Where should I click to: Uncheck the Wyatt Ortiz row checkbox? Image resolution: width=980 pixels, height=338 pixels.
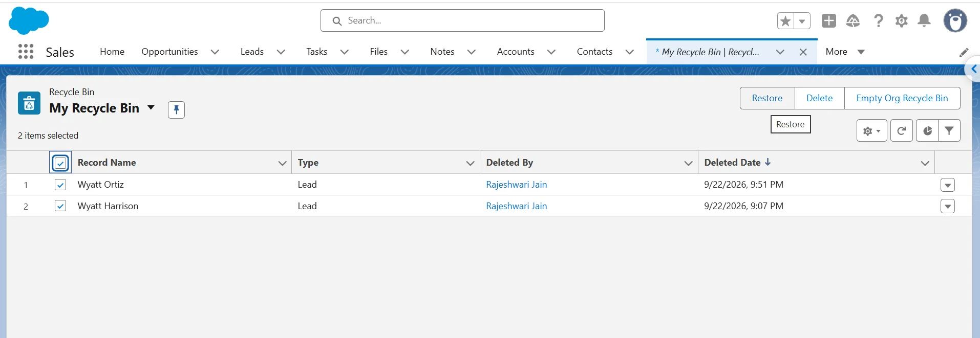pos(60,185)
